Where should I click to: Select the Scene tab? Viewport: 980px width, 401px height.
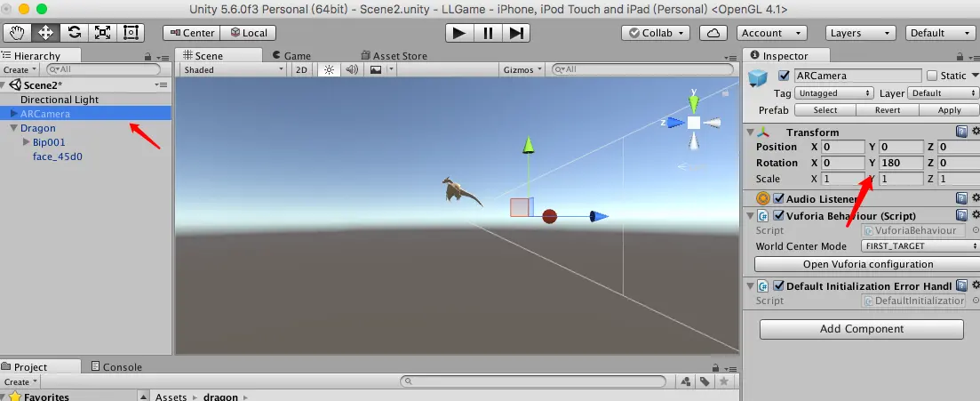pyautogui.click(x=219, y=55)
